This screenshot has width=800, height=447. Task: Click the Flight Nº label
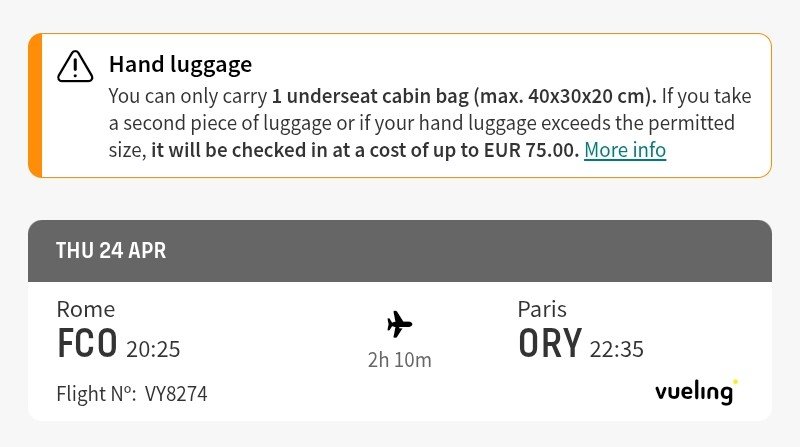pos(96,394)
